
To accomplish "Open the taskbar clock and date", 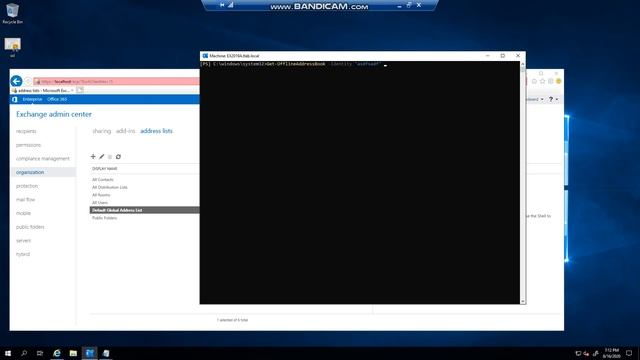I will coord(611,353).
